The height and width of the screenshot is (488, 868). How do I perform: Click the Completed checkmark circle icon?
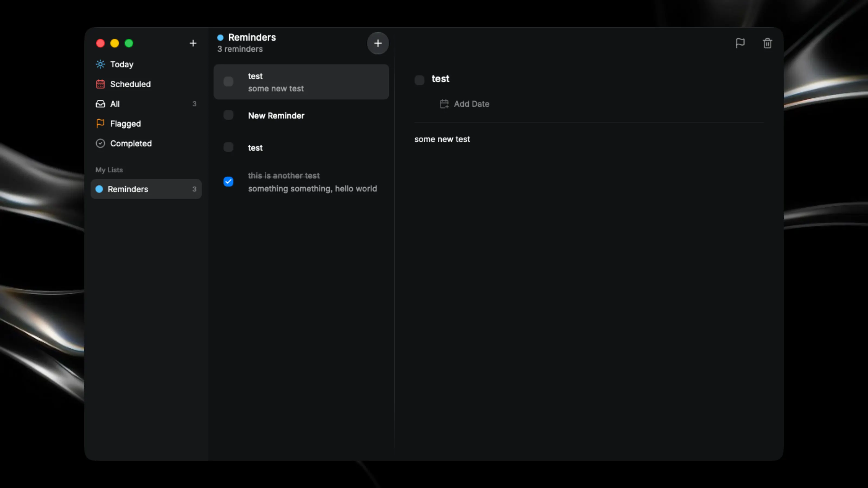point(100,143)
